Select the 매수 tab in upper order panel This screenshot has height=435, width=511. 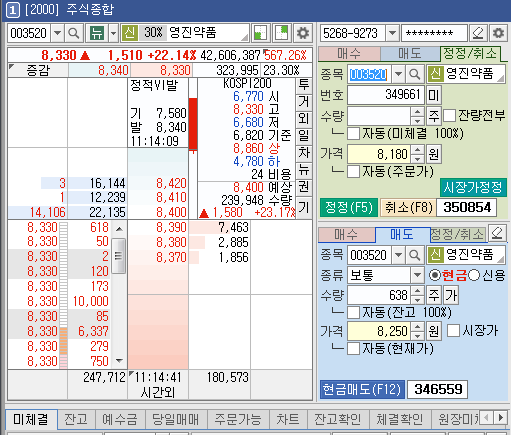click(x=349, y=53)
